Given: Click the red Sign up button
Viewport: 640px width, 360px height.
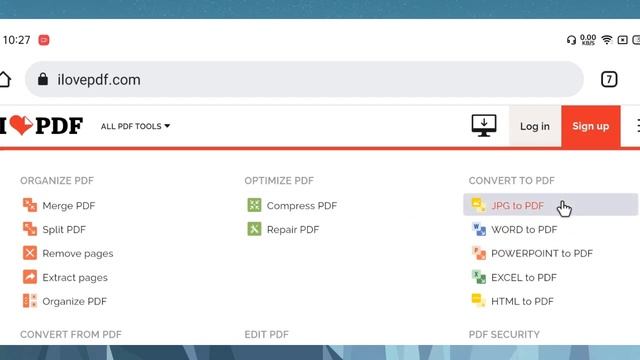Looking at the screenshot, I should 591,127.
